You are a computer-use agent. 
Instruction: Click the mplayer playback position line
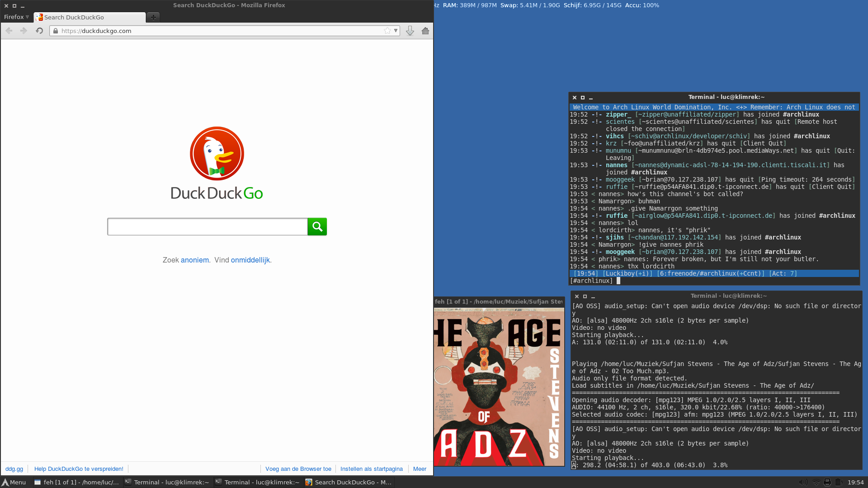click(650, 465)
